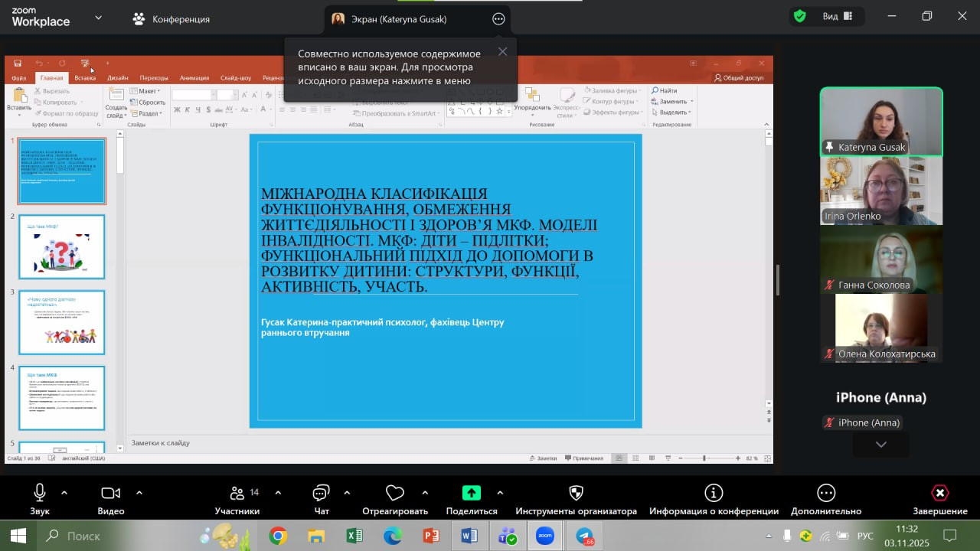980x551 pixels.
Task: Open Информация о конференции info icon
Action: coord(714,494)
